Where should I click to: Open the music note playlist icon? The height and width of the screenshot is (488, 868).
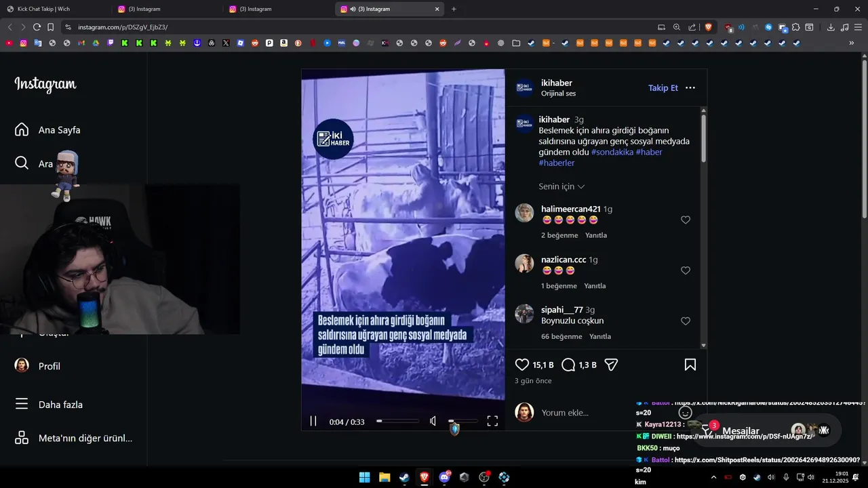tap(844, 27)
